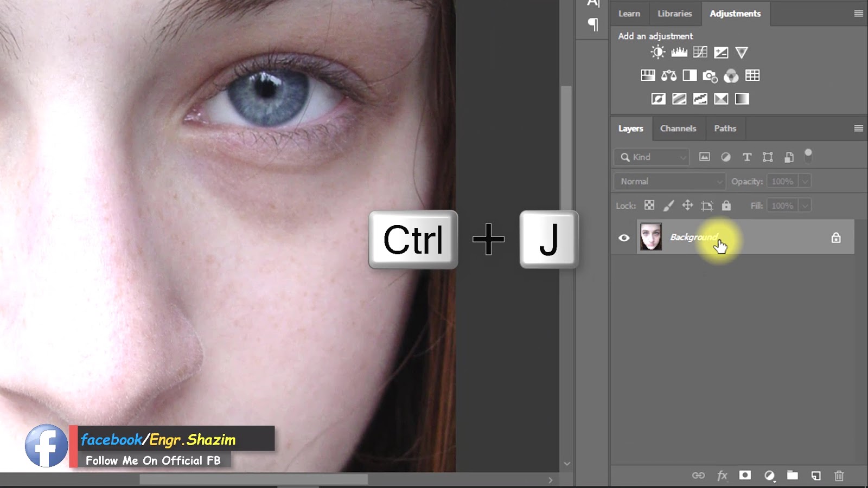Click the Add layer style fx icon
Screen dimensions: 868x488
click(722, 476)
